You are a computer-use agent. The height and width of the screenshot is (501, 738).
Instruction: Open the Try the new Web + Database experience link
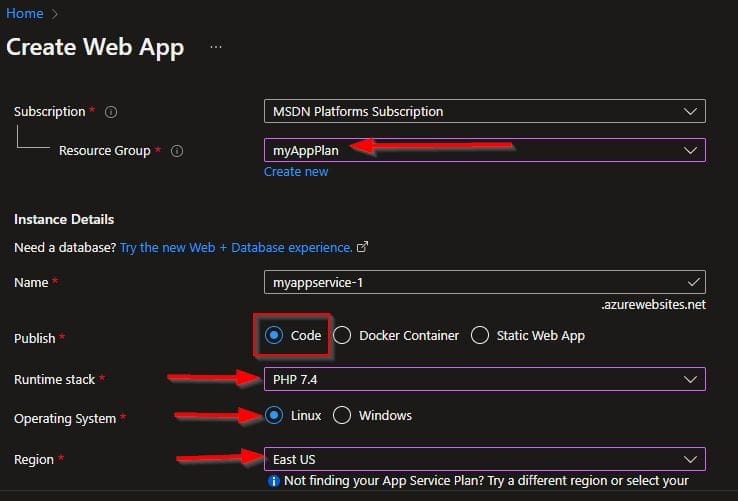point(236,247)
